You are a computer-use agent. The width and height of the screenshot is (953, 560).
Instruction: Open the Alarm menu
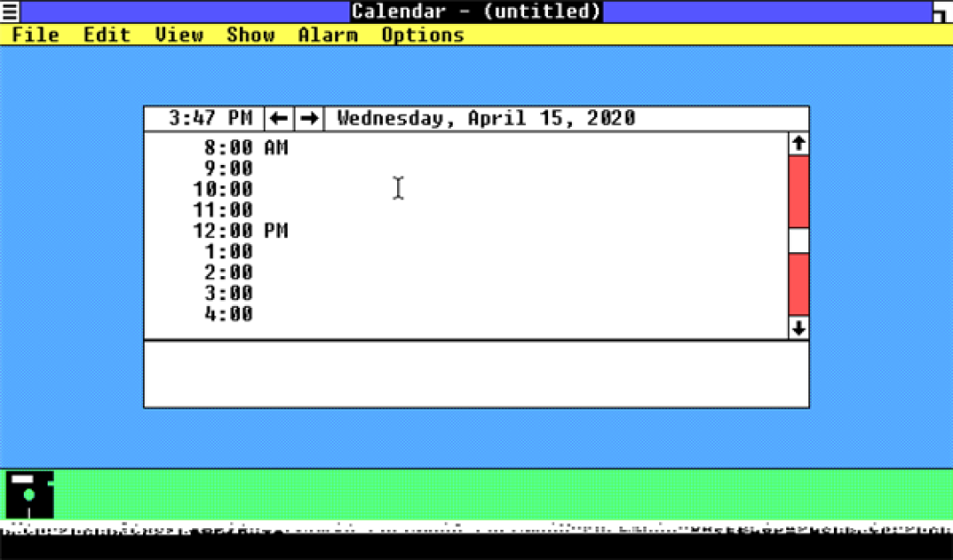pyautogui.click(x=327, y=34)
